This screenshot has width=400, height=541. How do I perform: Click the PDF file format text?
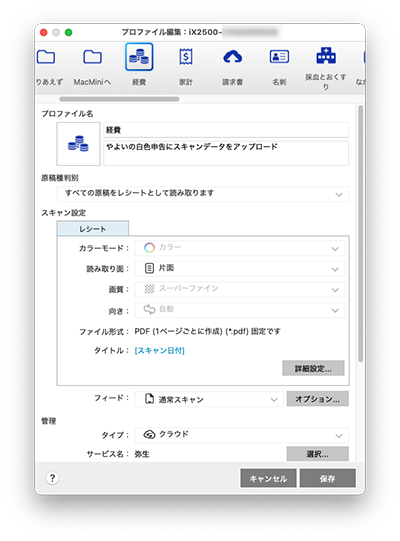207,332
